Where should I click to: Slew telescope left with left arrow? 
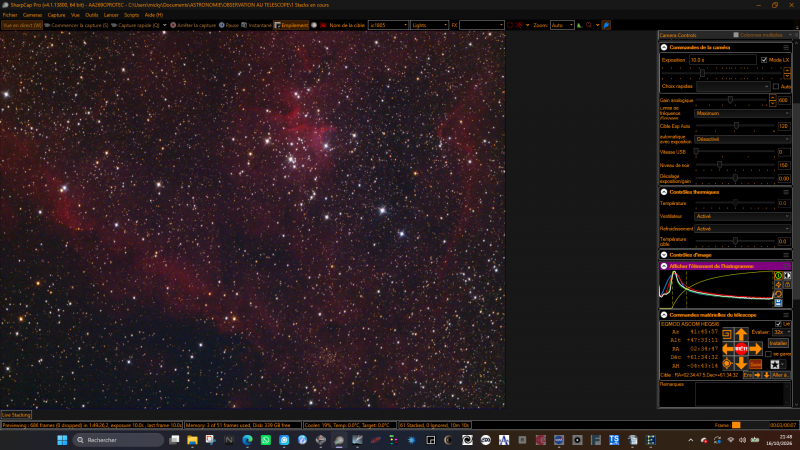point(728,348)
